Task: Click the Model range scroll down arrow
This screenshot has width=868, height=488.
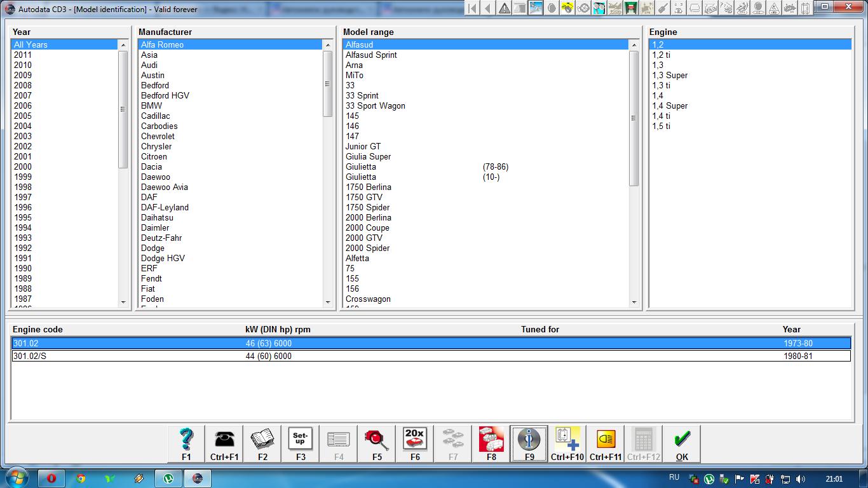Action: (634, 302)
